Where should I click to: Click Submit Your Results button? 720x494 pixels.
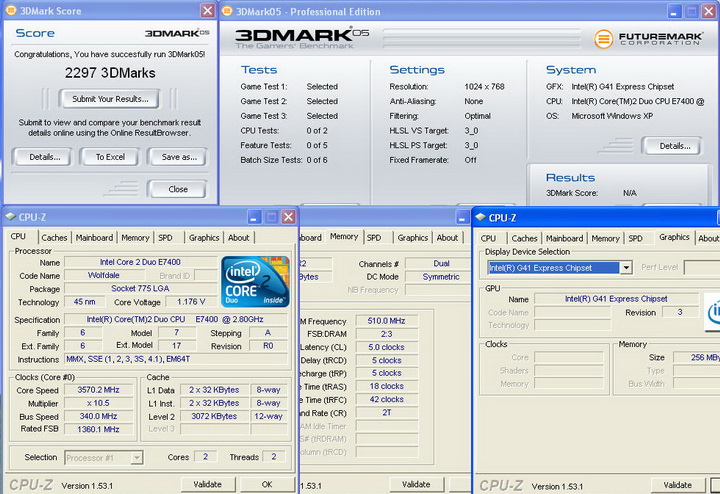[110, 99]
